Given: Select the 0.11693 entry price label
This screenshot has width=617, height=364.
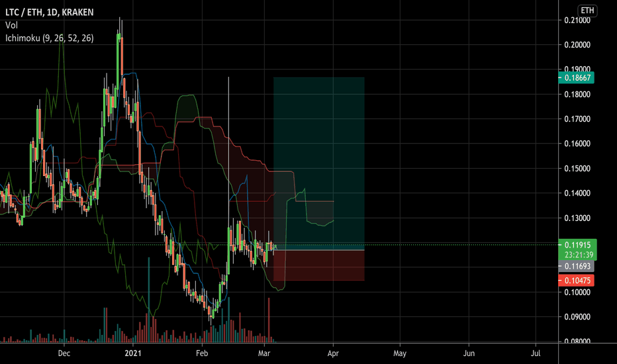Looking at the screenshot, I should point(577,267).
